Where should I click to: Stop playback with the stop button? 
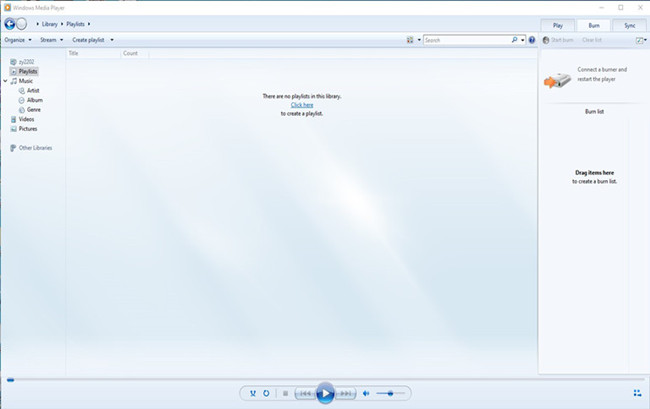(x=285, y=393)
